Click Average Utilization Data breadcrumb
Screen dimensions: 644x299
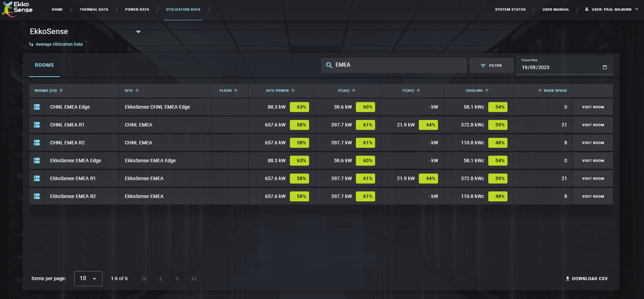click(x=59, y=44)
